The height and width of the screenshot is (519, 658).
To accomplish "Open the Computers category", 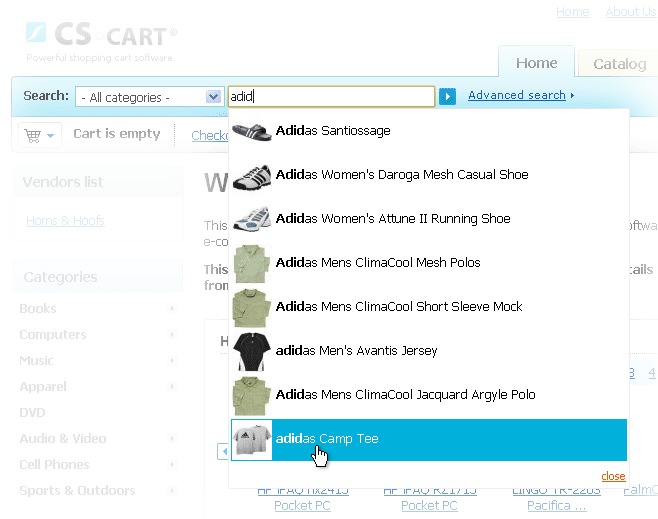I will click(x=53, y=334).
